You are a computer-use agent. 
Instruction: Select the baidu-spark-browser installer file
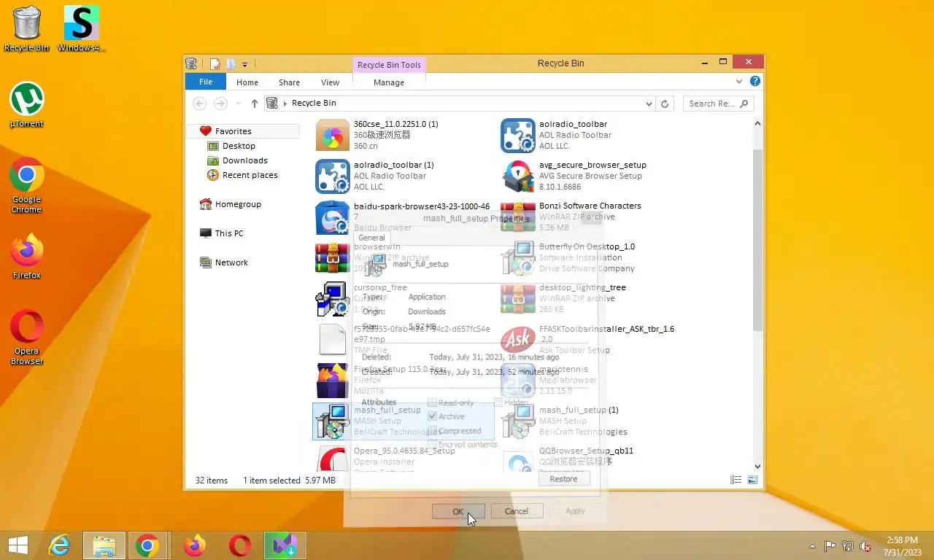[404, 217]
